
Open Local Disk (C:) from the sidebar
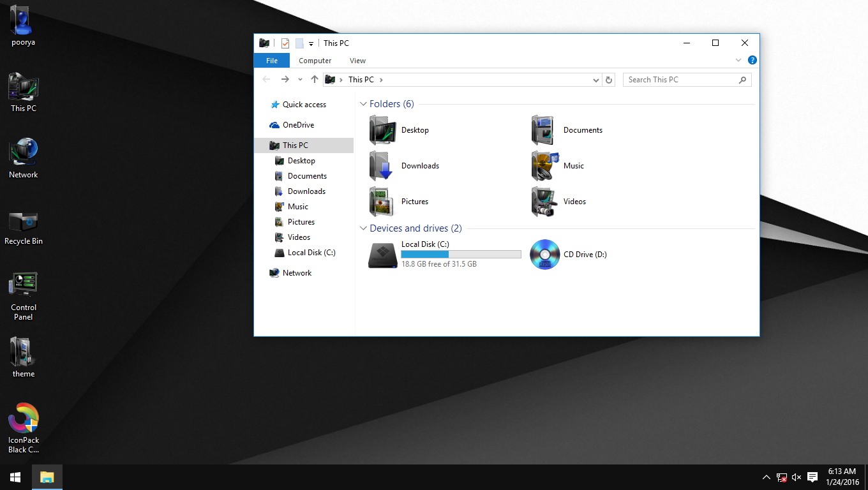click(x=311, y=252)
